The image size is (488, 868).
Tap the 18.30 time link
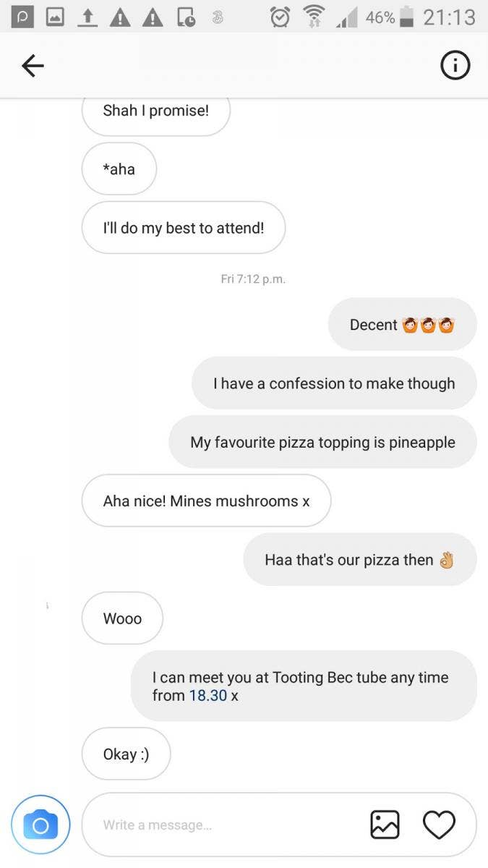tap(208, 696)
